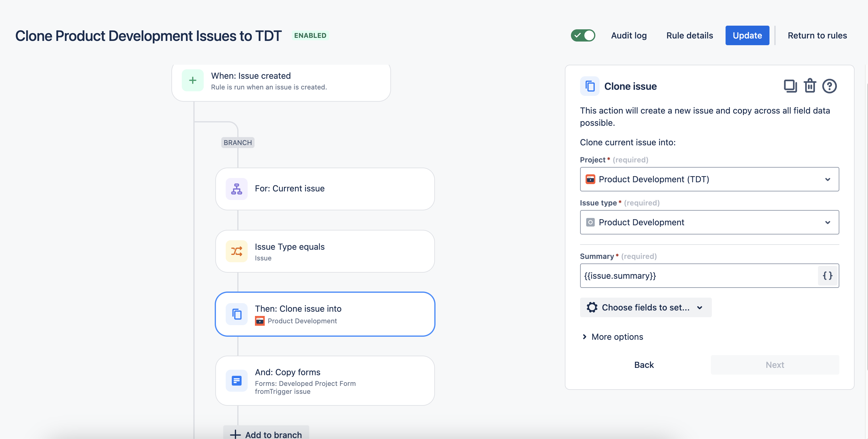Image resolution: width=868 pixels, height=439 pixels.
Task: Select Then: Clone issue into card
Action: [325, 314]
